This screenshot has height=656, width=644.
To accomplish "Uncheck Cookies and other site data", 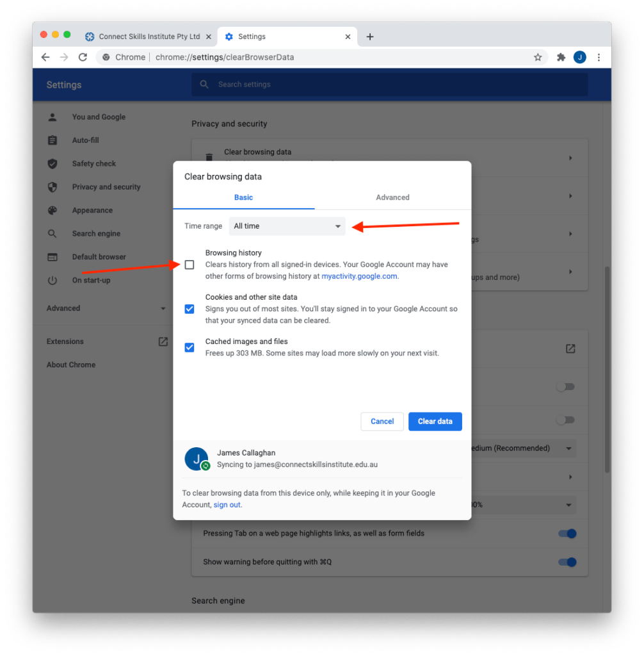I will pos(189,309).
